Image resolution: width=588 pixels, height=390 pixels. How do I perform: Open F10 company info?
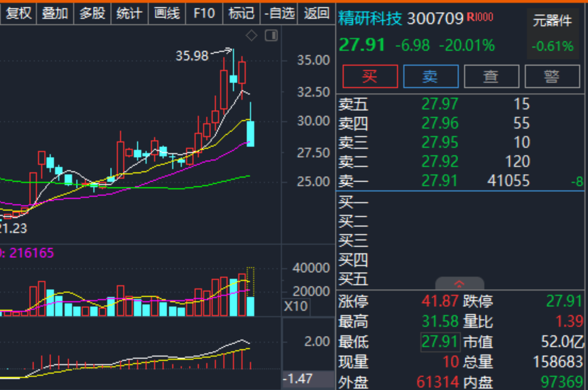tap(204, 13)
